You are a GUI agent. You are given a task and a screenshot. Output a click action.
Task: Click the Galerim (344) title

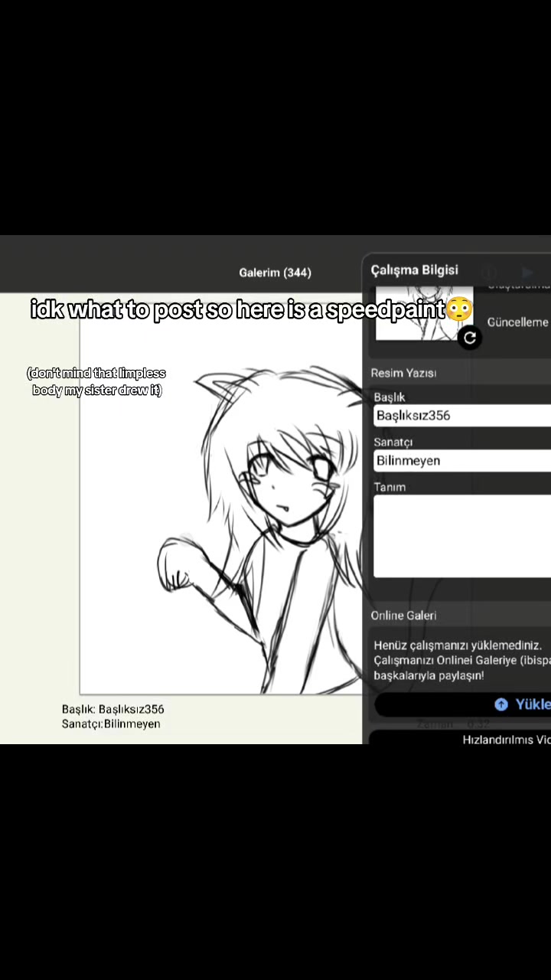(275, 273)
